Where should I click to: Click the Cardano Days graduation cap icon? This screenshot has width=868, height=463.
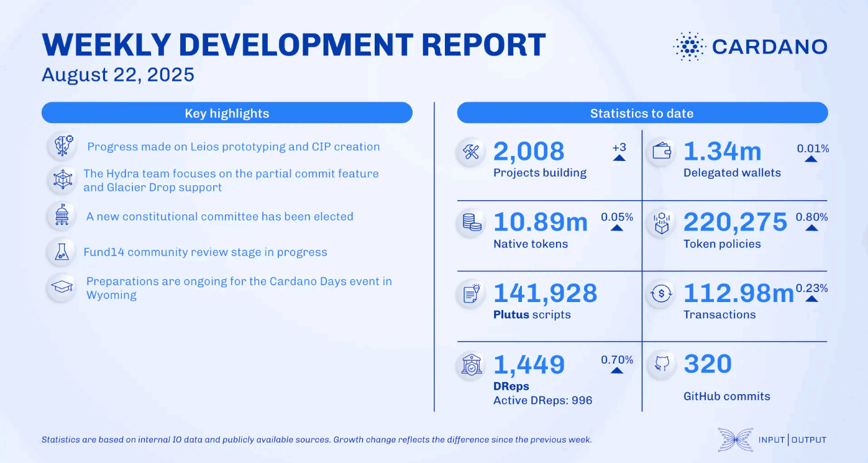[x=62, y=288]
